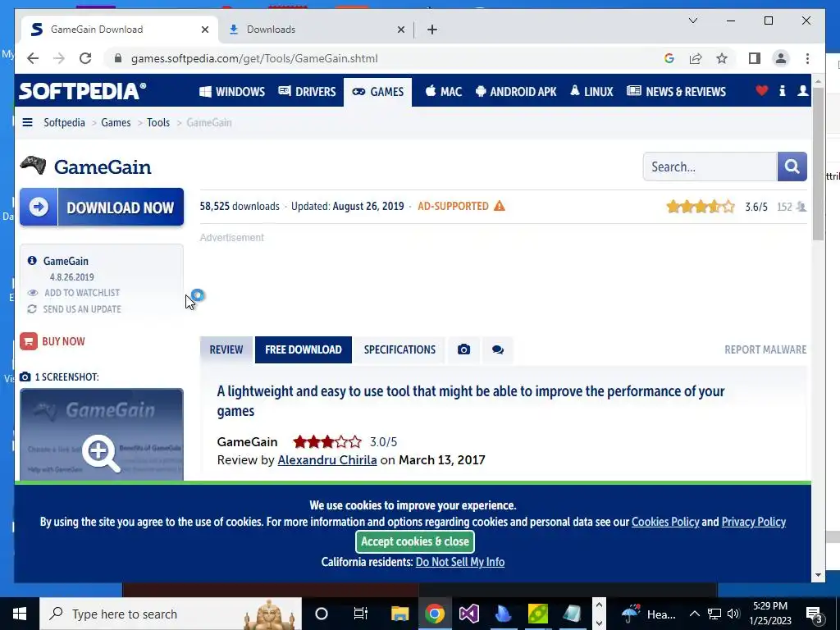This screenshot has width=840, height=630.
Task: Switch to the Specifications tab
Action: click(399, 349)
